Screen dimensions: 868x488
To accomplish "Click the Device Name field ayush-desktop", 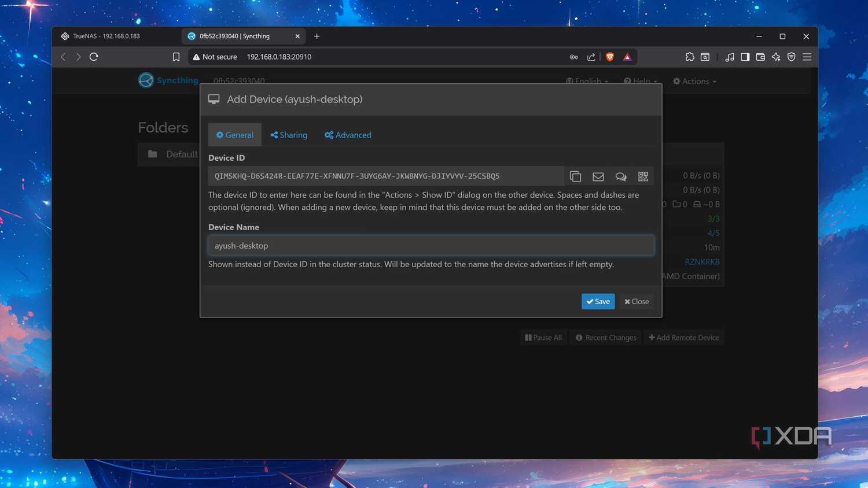I will [431, 246].
